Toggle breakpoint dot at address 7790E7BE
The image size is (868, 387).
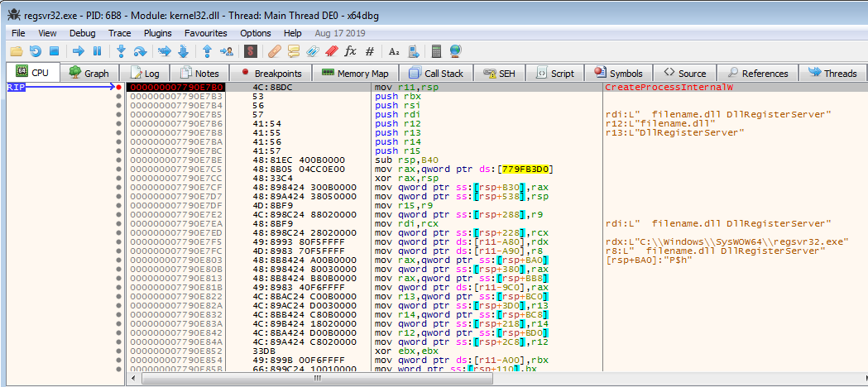[119, 160]
